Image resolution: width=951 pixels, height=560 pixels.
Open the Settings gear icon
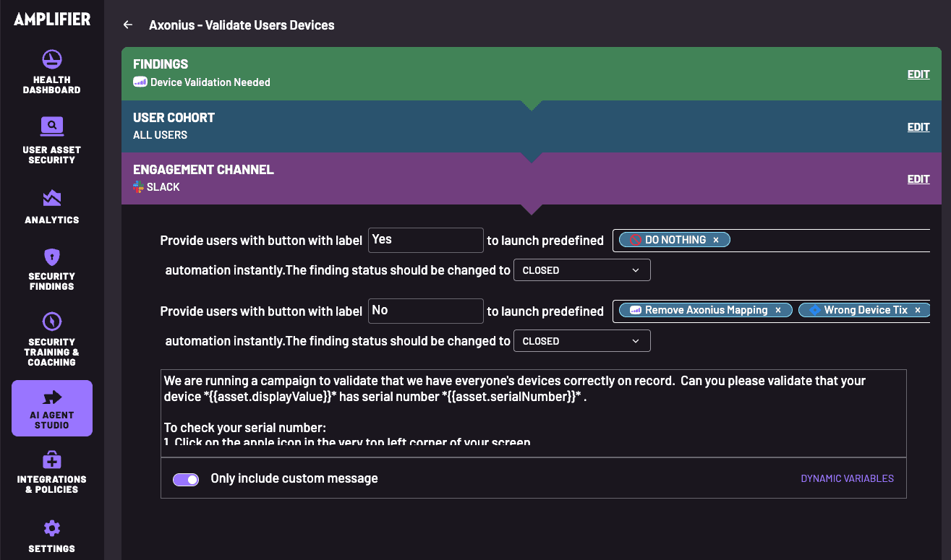(52, 527)
